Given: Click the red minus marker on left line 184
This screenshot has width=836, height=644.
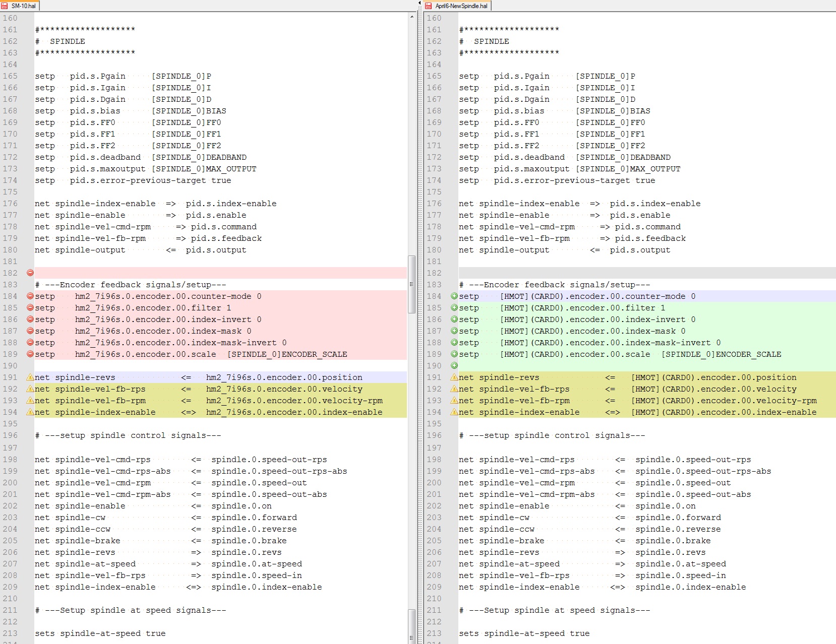Looking at the screenshot, I should (x=30, y=296).
